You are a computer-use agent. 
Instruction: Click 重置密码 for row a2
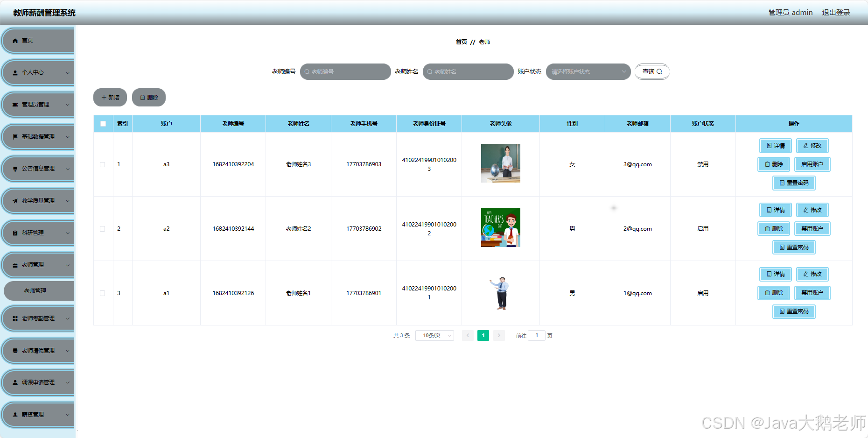point(794,247)
